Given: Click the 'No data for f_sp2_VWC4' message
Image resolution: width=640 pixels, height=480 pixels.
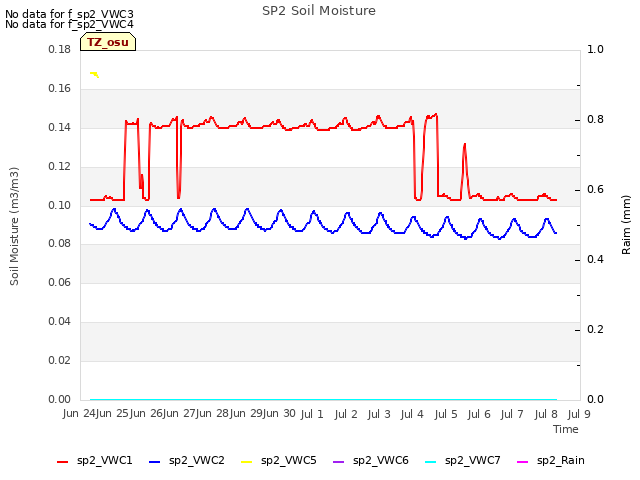Looking at the screenshot, I should [69, 24].
